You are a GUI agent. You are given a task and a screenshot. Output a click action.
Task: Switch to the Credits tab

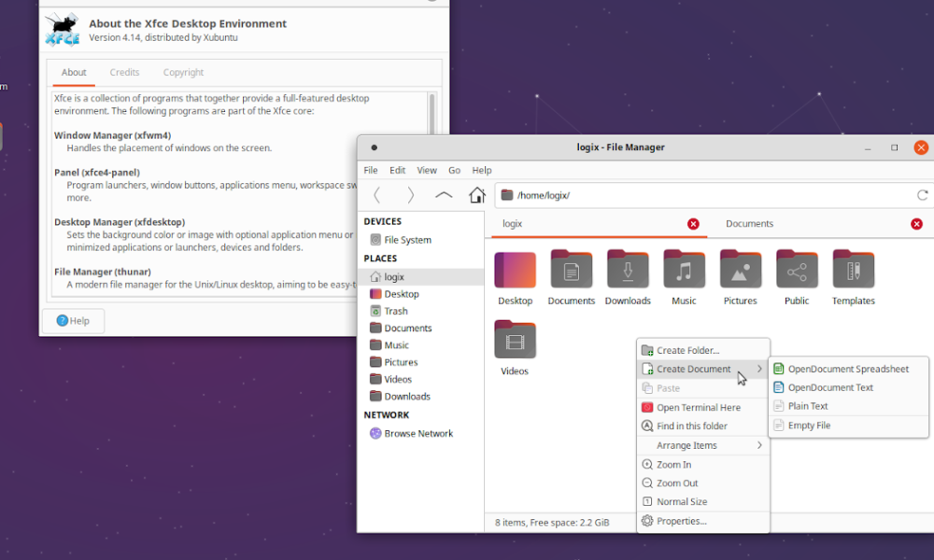point(124,72)
